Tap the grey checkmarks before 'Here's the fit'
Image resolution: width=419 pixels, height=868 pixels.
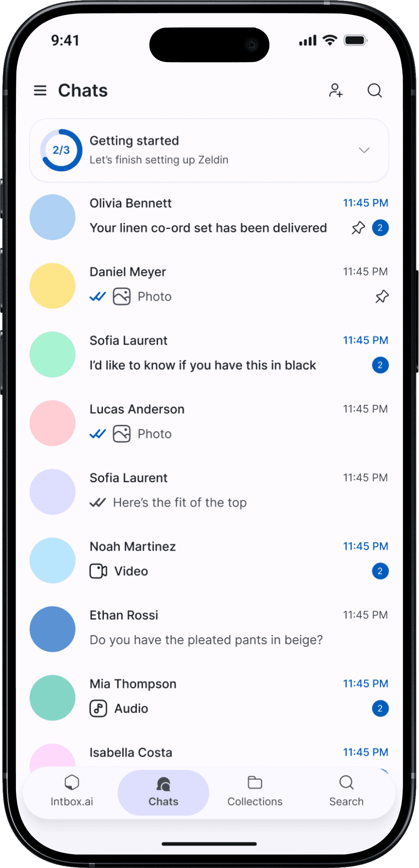pos(97,503)
